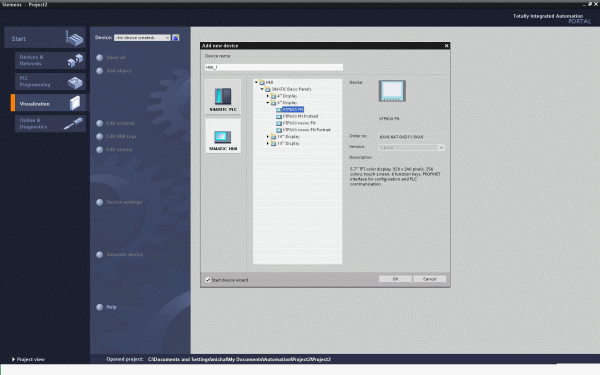This screenshot has width=600, height=375.
Task: Click the Online & Diagnostics screwdriver icon
Action: tap(73, 124)
